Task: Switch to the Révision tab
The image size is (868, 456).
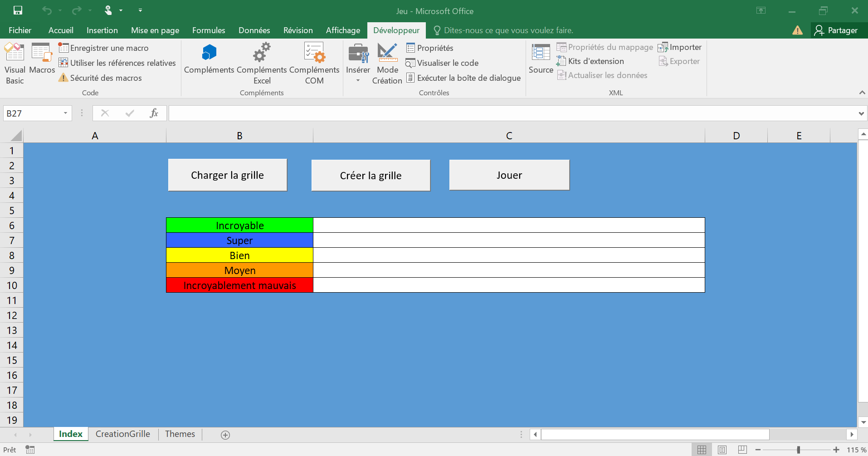Action: [298, 30]
